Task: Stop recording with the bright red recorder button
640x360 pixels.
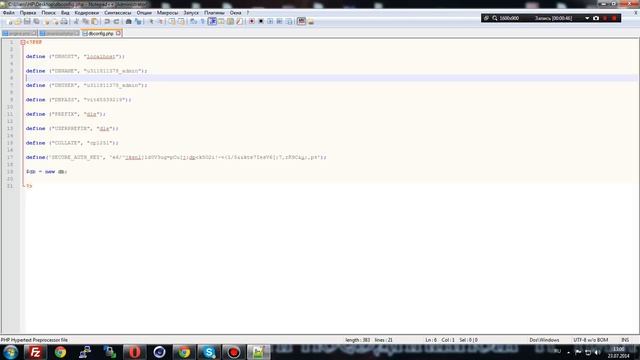Action: (x=614, y=18)
